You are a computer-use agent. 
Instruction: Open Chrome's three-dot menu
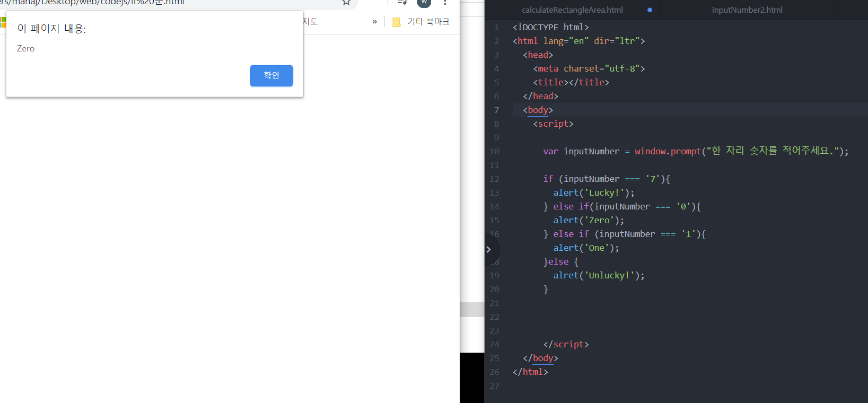445,2
